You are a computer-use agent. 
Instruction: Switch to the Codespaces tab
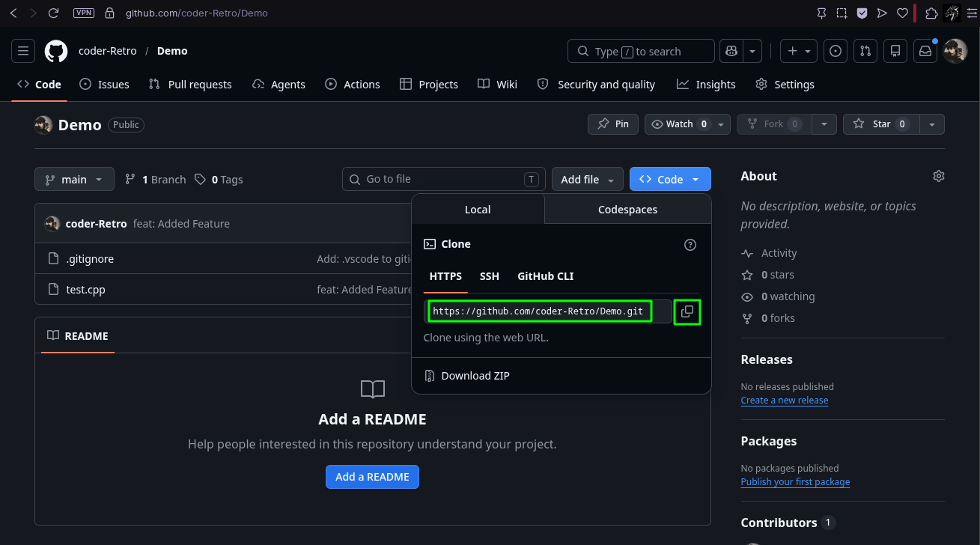coord(627,210)
